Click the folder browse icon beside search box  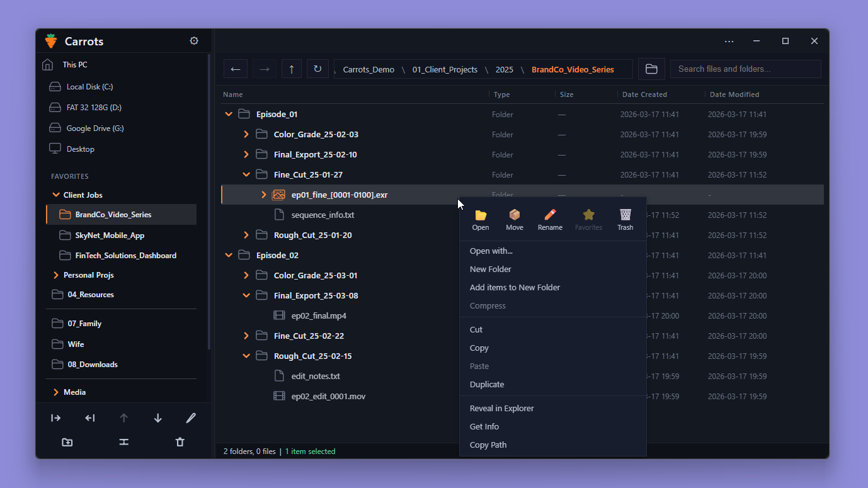pos(651,69)
